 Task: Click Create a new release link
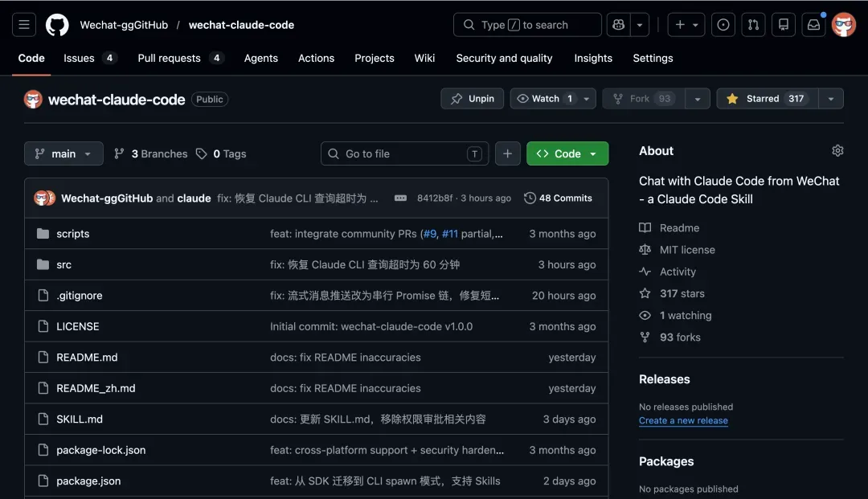(683, 420)
